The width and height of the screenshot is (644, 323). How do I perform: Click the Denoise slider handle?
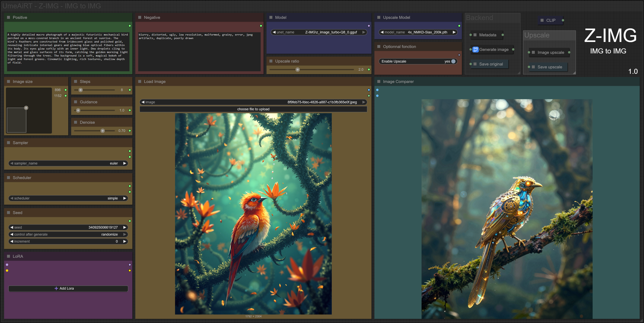click(x=102, y=131)
